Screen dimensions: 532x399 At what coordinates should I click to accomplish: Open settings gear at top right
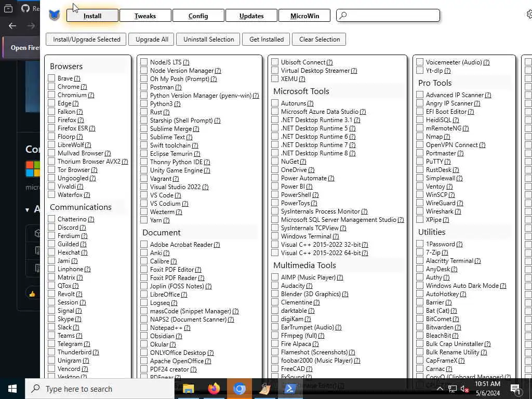tap(529, 14)
